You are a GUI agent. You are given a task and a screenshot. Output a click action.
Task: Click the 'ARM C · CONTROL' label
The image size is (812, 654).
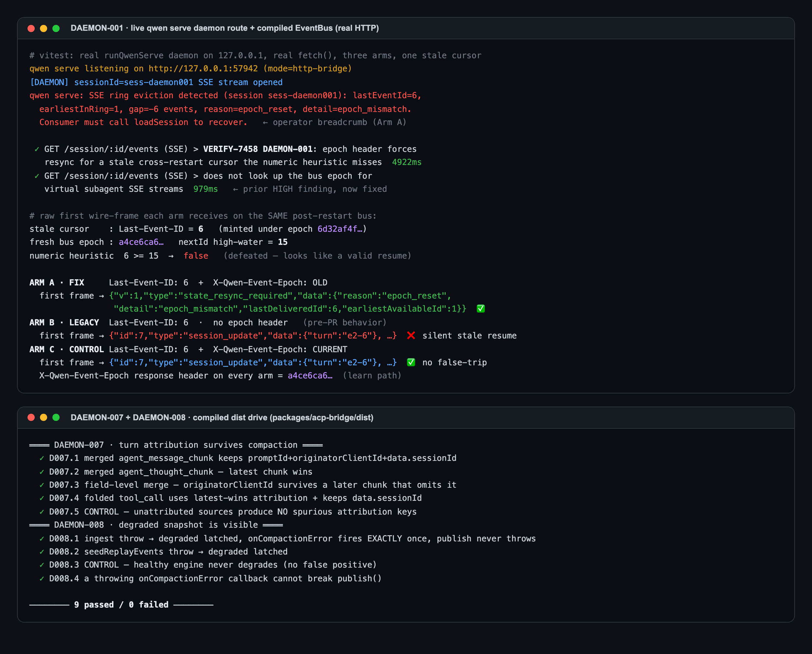pos(67,349)
